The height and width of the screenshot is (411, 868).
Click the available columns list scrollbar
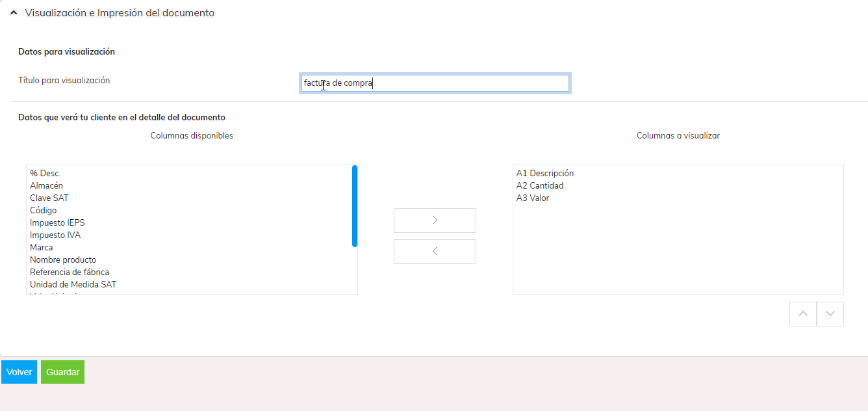[x=355, y=206]
